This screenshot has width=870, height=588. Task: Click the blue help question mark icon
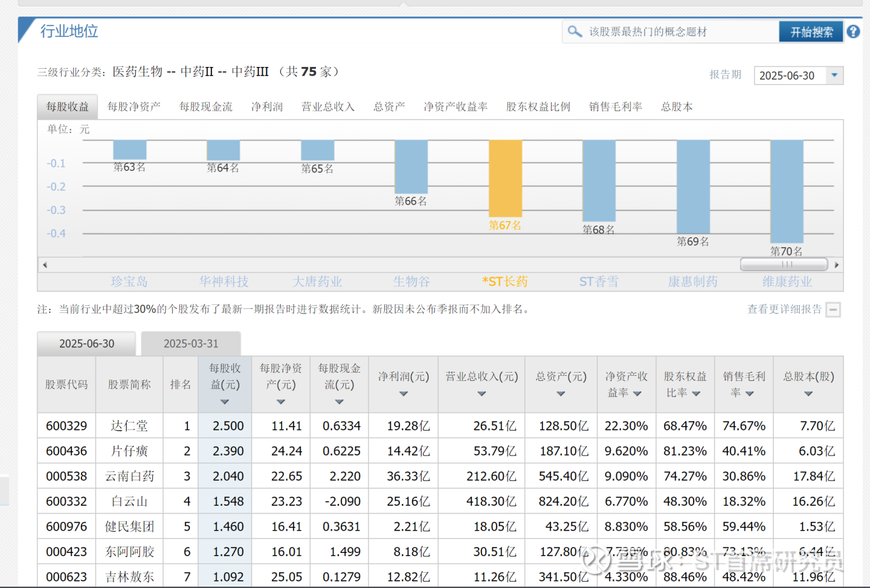(x=853, y=31)
